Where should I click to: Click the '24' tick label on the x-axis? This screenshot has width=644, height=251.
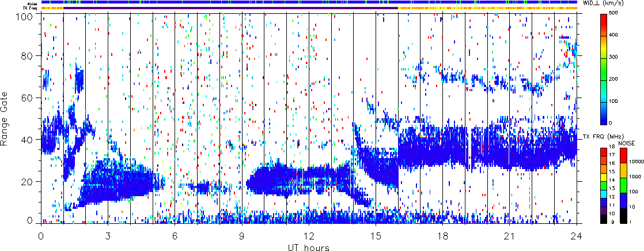pyautogui.click(x=577, y=237)
